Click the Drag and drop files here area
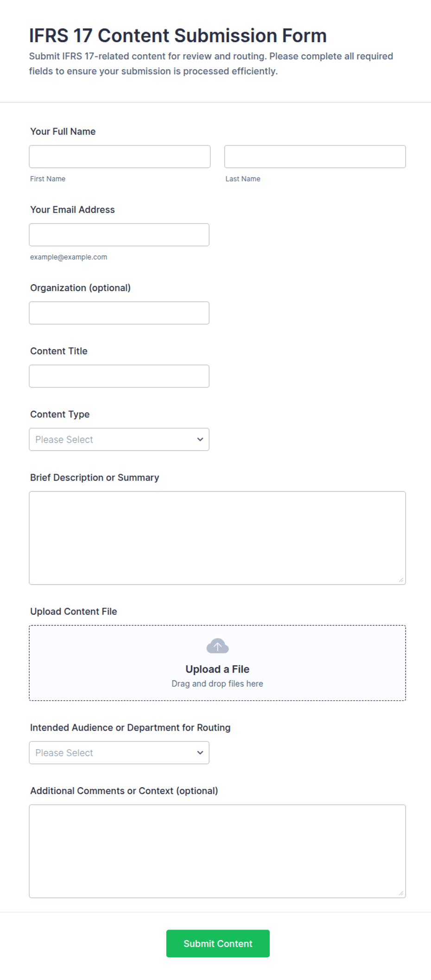 click(217, 684)
